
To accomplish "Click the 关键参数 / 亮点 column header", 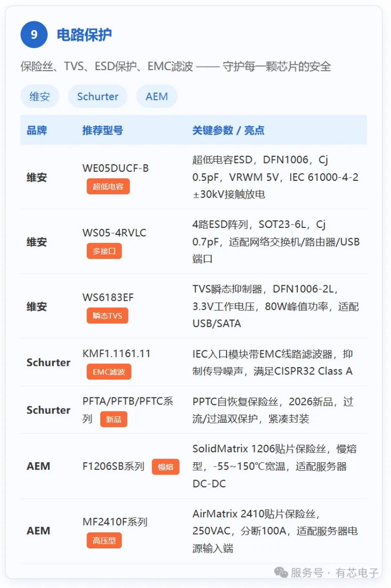I will 228,130.
